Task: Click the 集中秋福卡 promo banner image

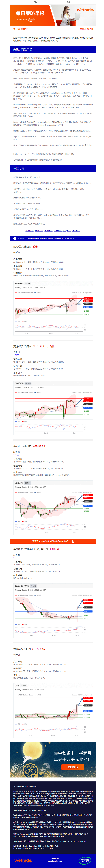Action: (53, 760)
